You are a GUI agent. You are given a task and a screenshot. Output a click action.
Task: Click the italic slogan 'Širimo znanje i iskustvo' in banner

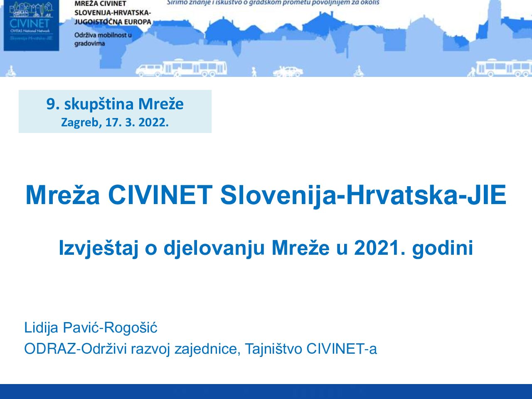point(273,2)
